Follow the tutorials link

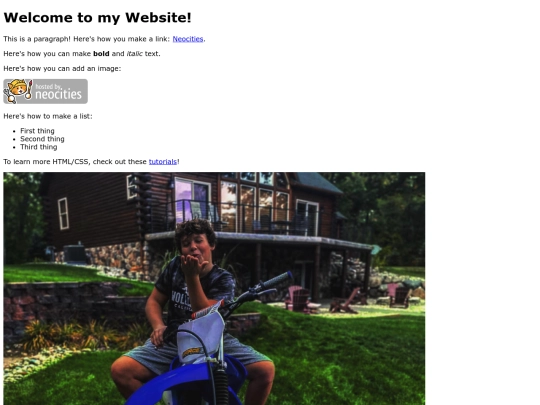tap(163, 162)
